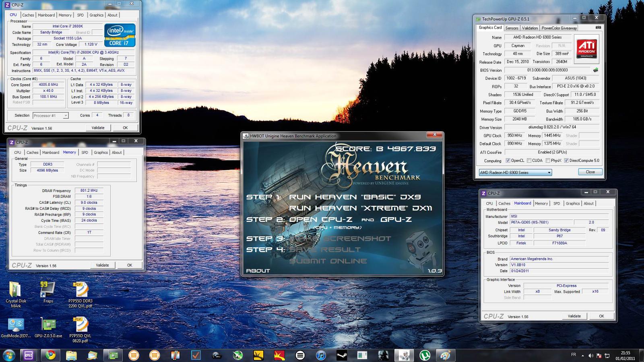The height and width of the screenshot is (362, 644).
Task: Click the Heaven benchmark taskbar icon
Action: 404,355
